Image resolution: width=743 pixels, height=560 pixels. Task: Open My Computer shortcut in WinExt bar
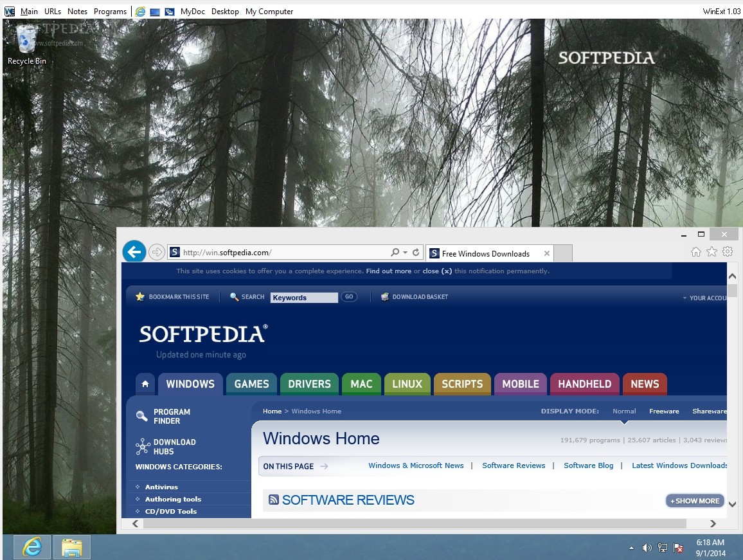tap(269, 12)
